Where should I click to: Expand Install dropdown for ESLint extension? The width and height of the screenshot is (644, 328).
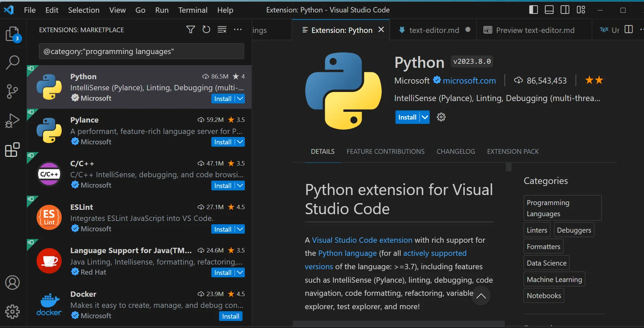point(240,229)
